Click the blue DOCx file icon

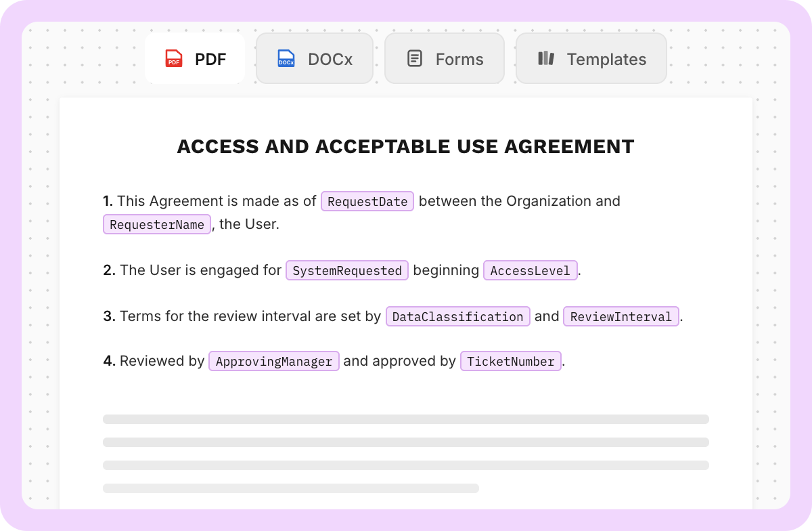286,59
